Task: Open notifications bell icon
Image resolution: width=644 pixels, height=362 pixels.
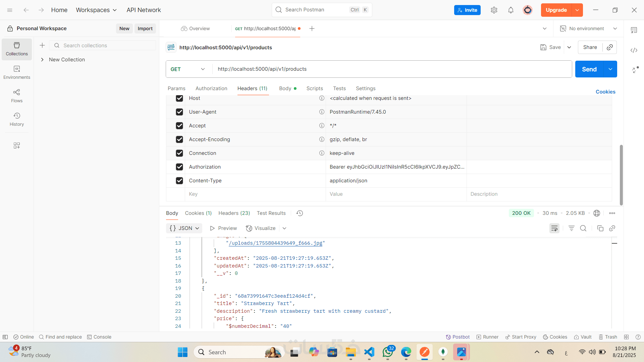Action: point(511,10)
